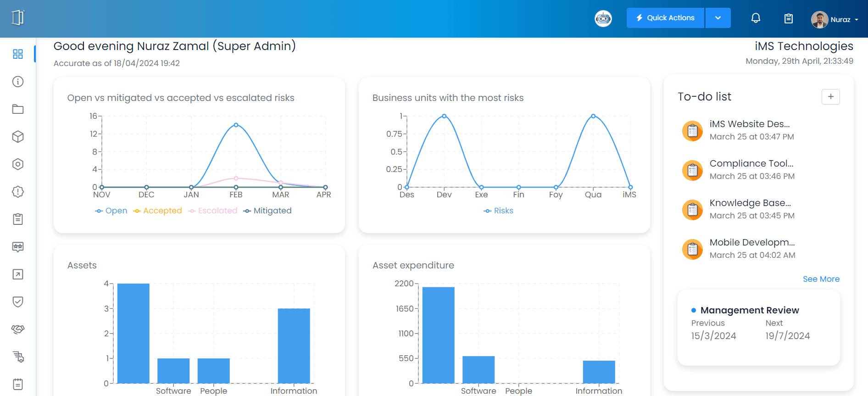Open the shield checkmark icon in sidebar
Image resolution: width=868 pixels, height=396 pixels.
[x=18, y=301]
